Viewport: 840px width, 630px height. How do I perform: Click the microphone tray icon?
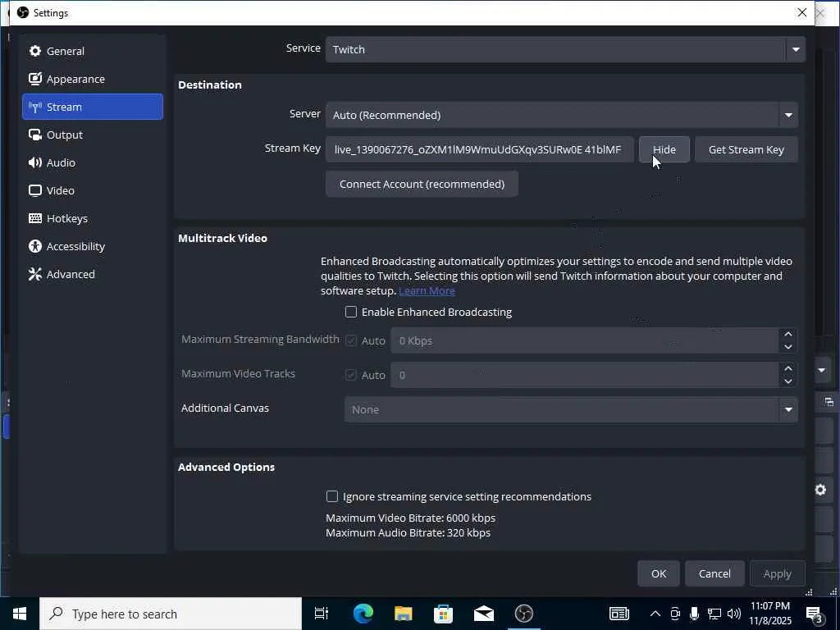(x=694, y=614)
